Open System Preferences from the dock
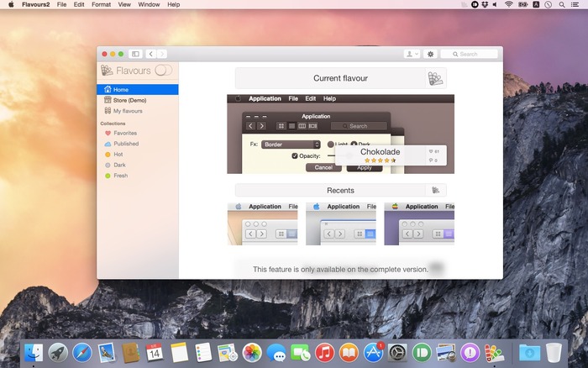Viewport: 588px width, 368px height. (x=397, y=353)
